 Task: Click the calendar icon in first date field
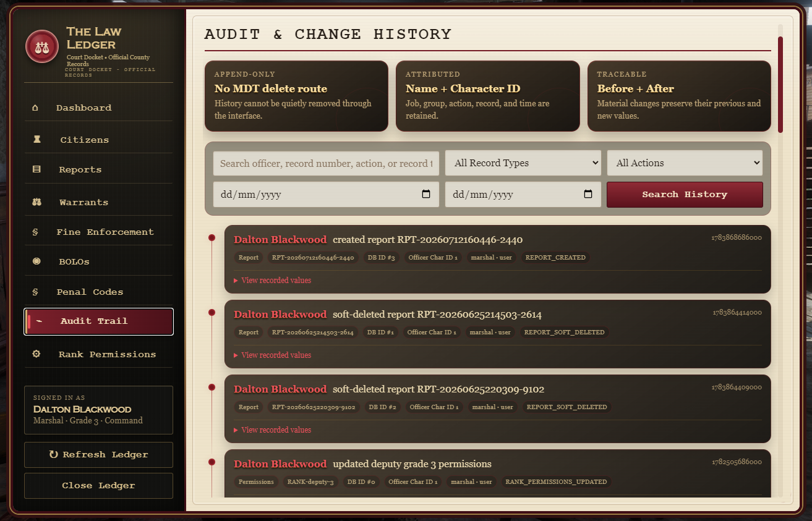[x=426, y=194]
